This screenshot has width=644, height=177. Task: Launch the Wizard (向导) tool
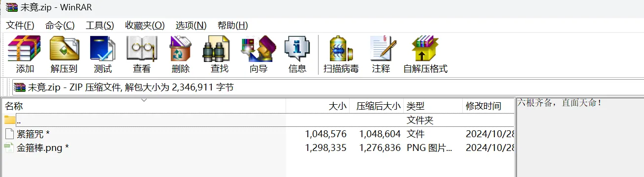(x=258, y=54)
